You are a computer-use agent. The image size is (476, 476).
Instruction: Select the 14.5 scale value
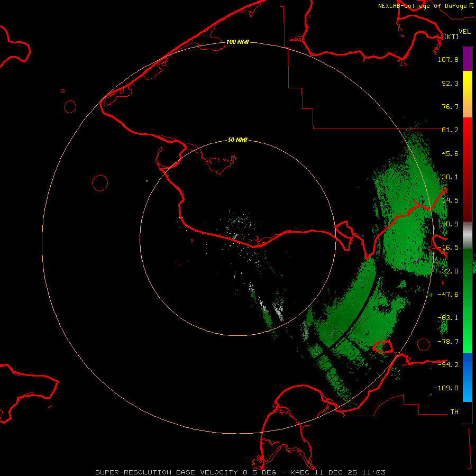click(x=450, y=200)
